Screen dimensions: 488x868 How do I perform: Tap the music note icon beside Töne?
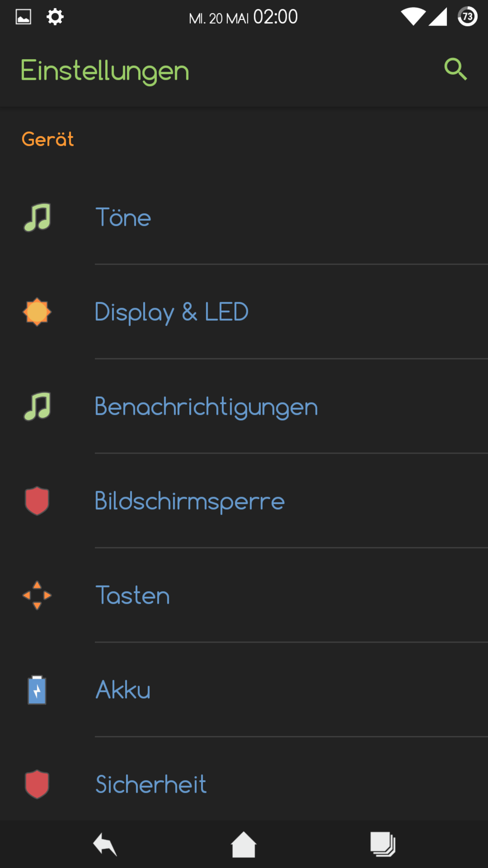tap(37, 218)
